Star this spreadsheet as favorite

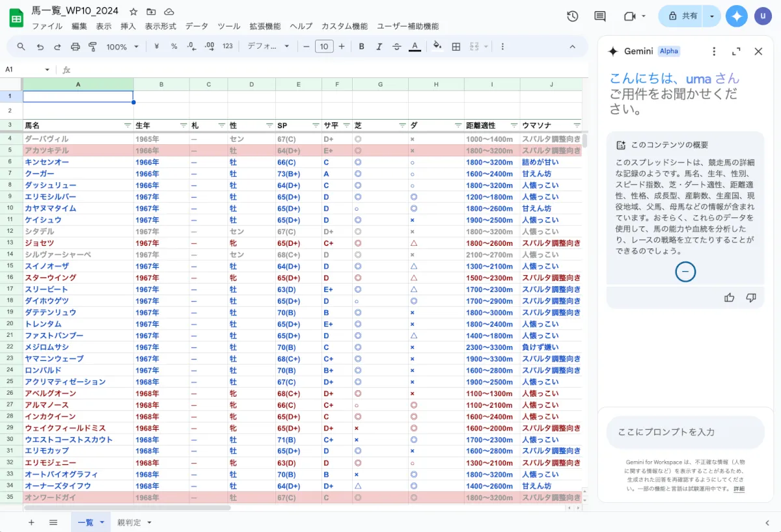[x=133, y=12]
